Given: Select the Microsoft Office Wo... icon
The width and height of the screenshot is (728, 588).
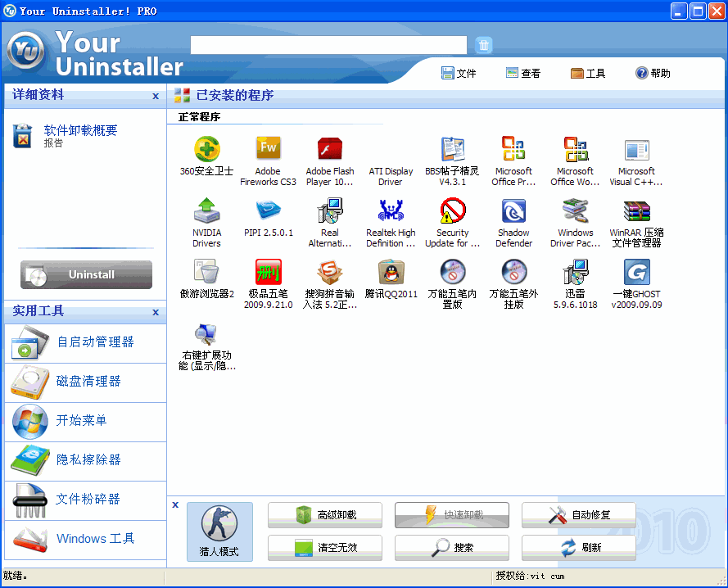Looking at the screenshot, I should pyautogui.click(x=575, y=148).
